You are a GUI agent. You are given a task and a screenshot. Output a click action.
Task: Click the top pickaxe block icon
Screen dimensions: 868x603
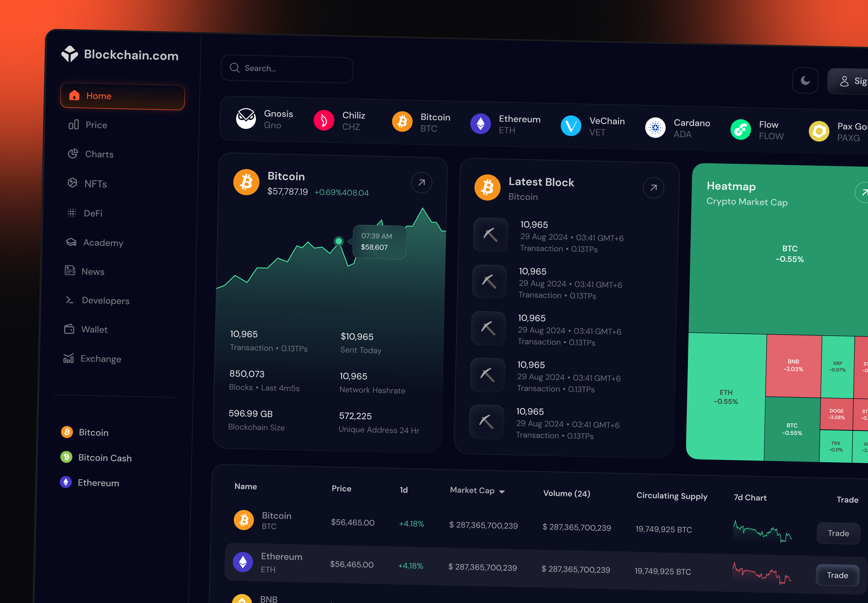(491, 235)
